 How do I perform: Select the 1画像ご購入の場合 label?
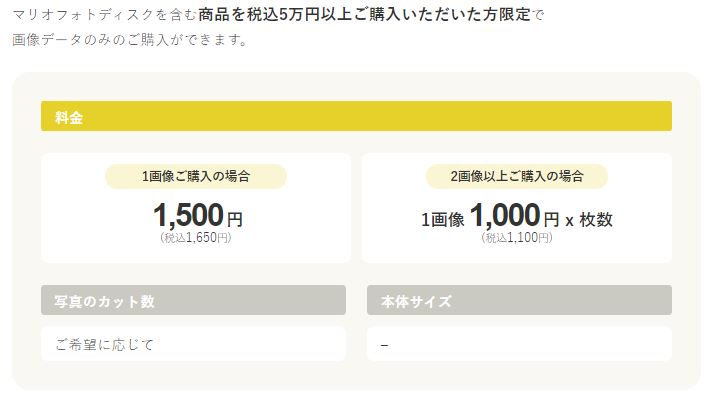(196, 176)
